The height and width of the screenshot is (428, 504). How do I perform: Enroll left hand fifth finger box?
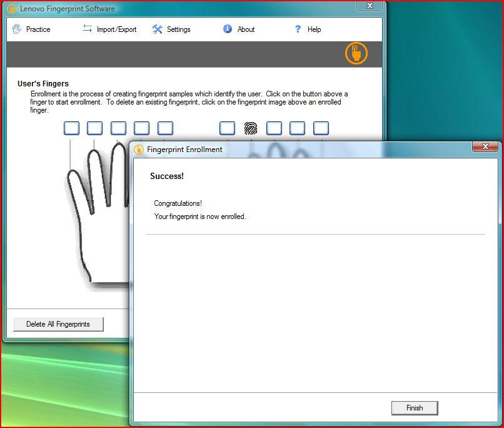tap(165, 128)
